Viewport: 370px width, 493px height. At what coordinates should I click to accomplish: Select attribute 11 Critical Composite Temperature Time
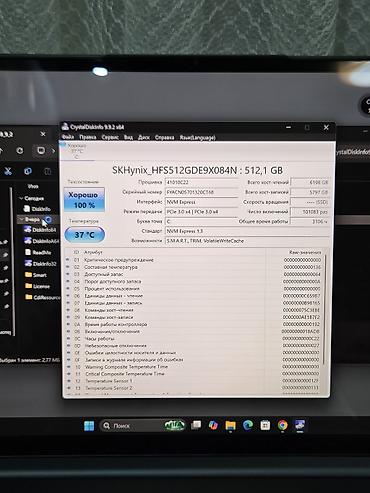point(193,374)
